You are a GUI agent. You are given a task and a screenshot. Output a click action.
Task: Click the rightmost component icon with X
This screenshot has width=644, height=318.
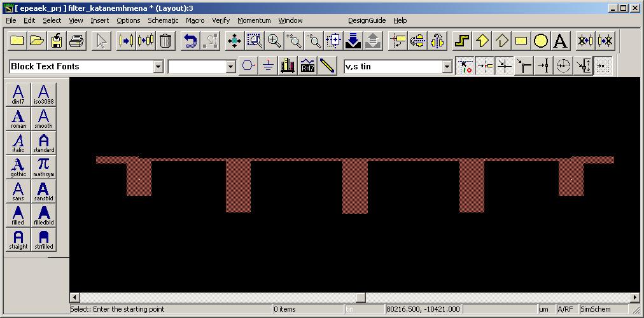(605, 41)
